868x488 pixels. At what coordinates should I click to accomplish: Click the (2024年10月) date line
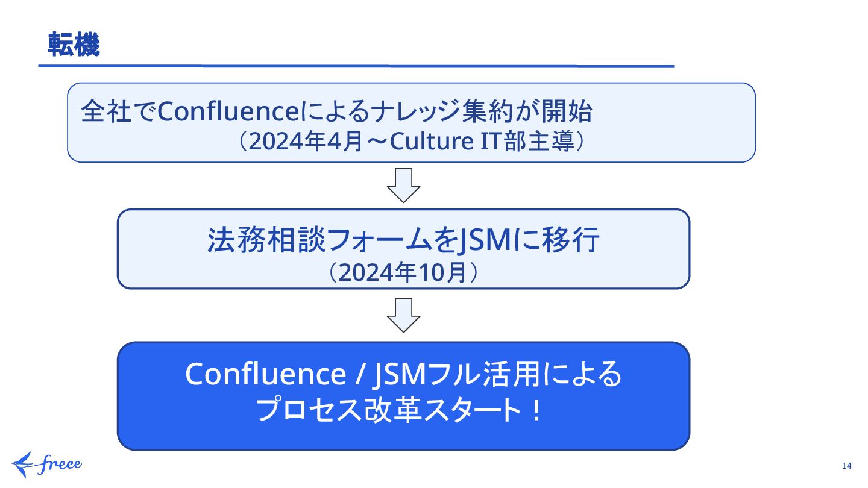[x=403, y=273]
